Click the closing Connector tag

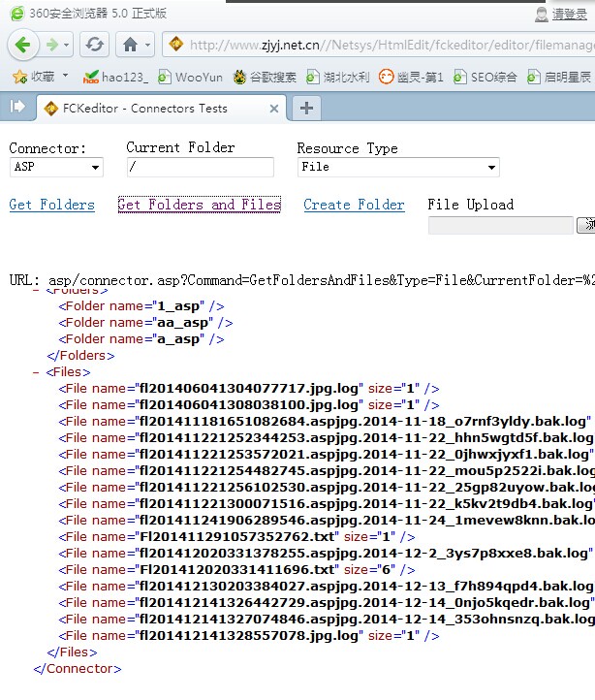tap(78, 669)
